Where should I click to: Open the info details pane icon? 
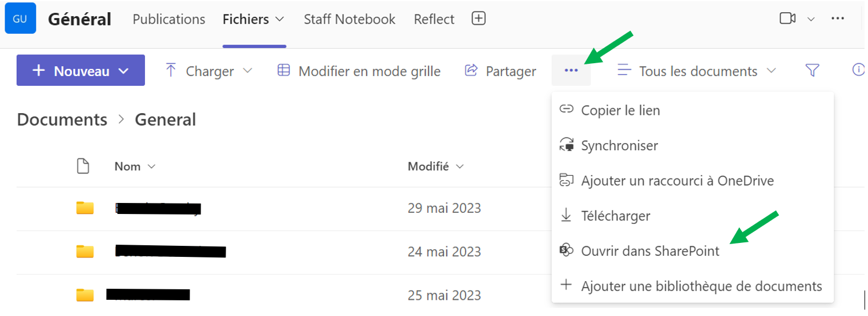[858, 70]
